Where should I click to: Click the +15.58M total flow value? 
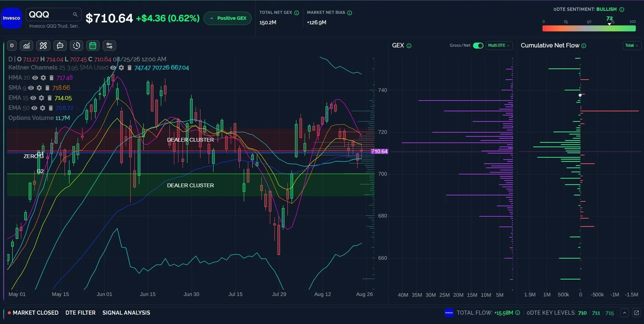pos(503,313)
